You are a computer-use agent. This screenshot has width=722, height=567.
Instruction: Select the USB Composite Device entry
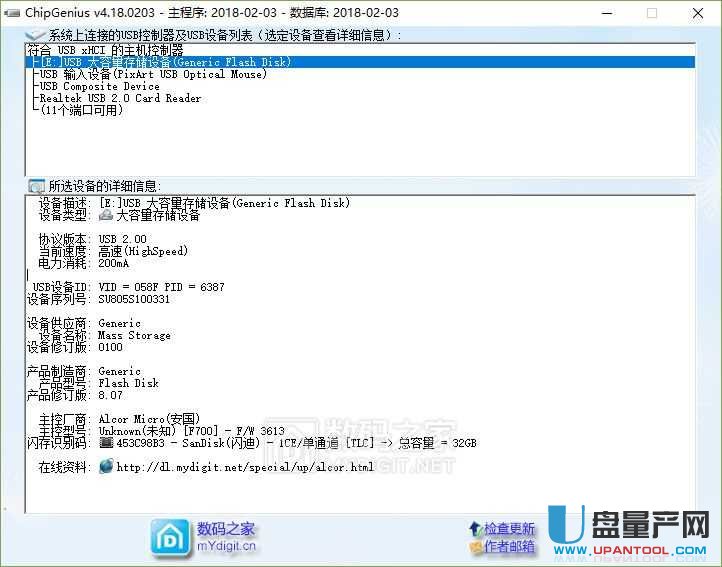point(99,86)
